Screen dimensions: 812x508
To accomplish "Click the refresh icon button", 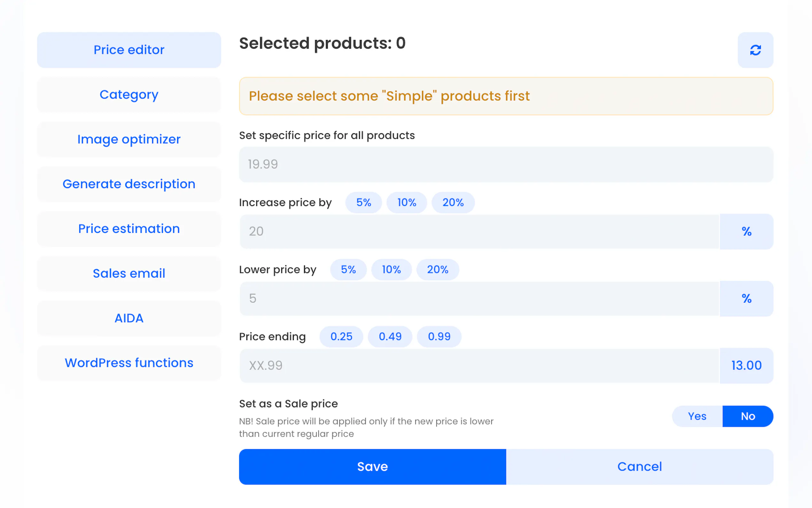I will coord(755,50).
